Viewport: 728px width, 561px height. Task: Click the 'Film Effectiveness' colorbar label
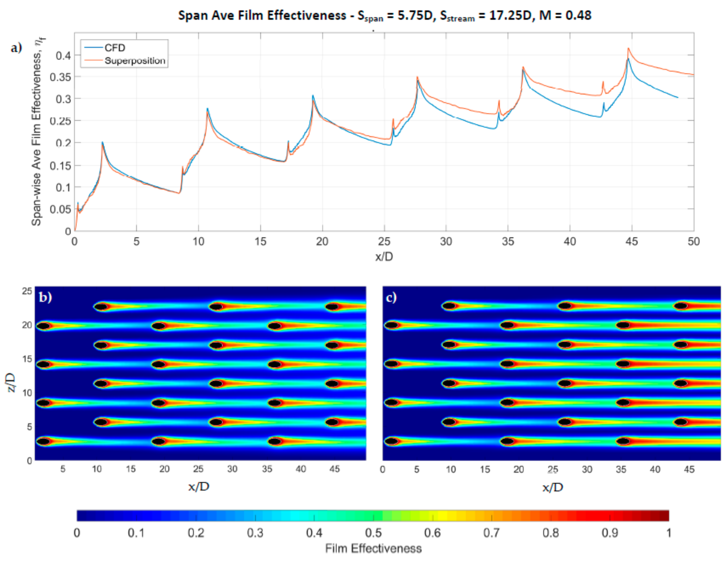pos(373,549)
